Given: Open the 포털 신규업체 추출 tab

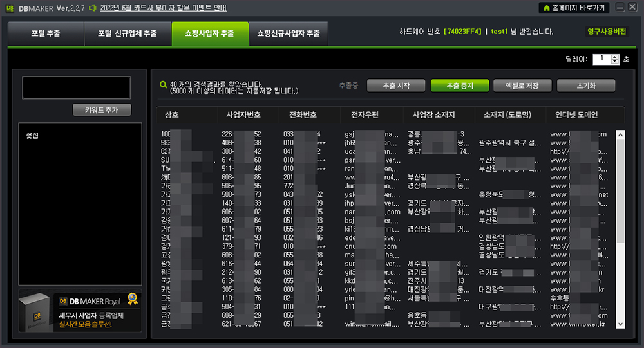Looking at the screenshot, I should point(127,33).
